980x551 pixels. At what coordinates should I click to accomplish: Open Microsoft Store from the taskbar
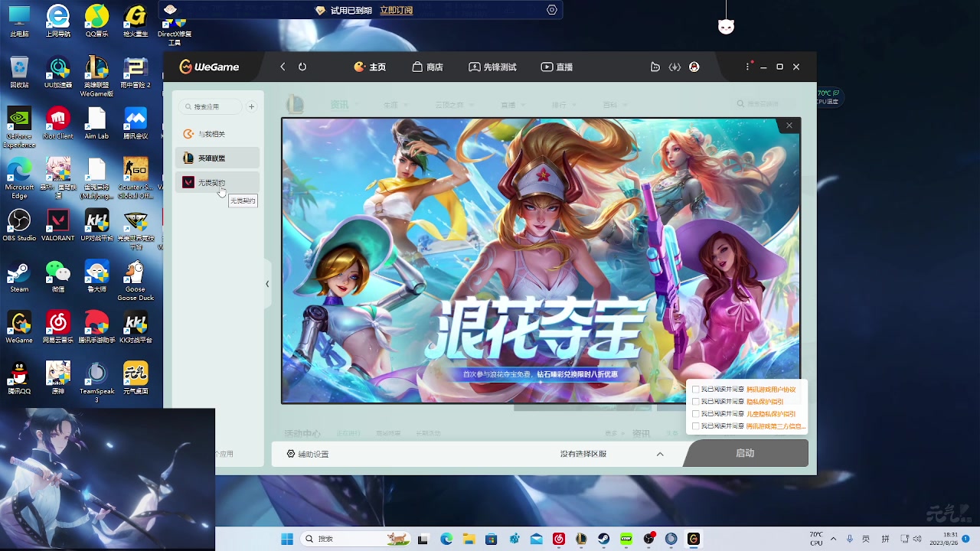pos(491,539)
